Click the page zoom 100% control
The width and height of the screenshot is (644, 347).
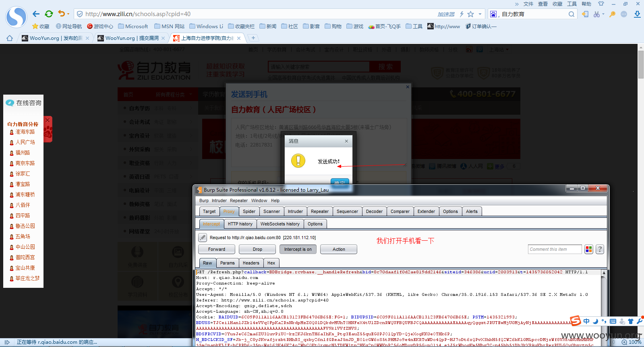(632, 342)
